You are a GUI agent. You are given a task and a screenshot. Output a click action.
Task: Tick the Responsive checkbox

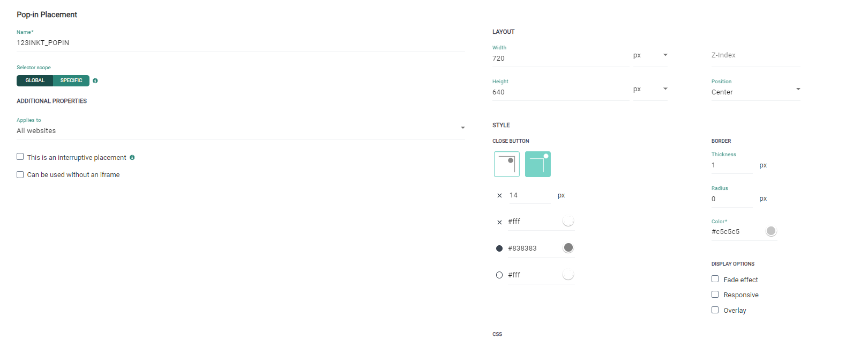(x=715, y=295)
